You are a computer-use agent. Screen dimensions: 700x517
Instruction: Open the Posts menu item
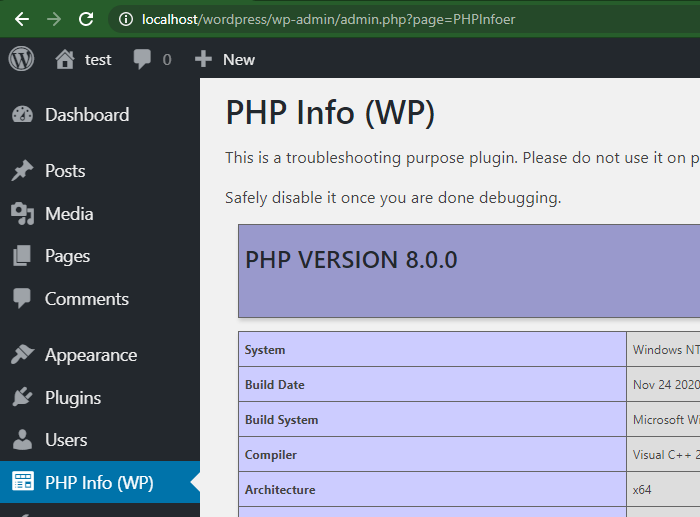click(65, 171)
